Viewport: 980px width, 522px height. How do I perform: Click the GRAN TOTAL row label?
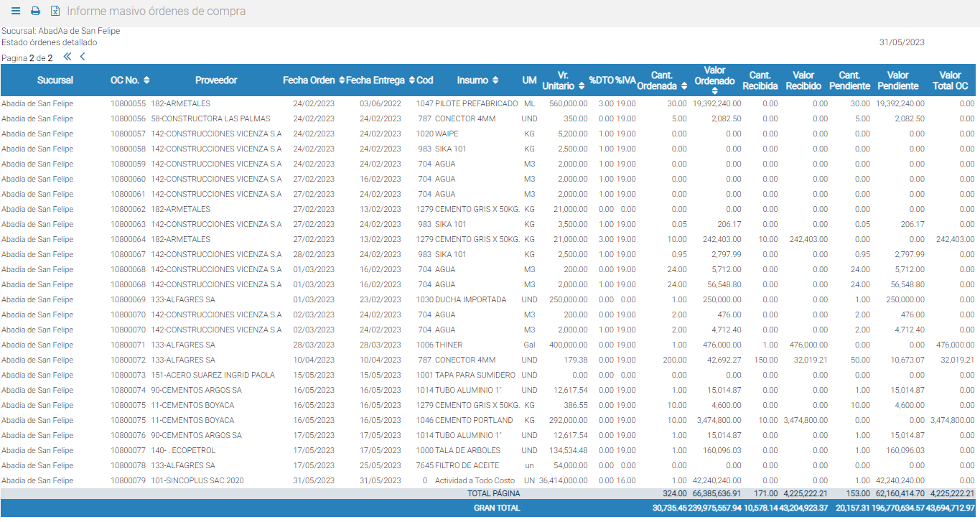(497, 508)
